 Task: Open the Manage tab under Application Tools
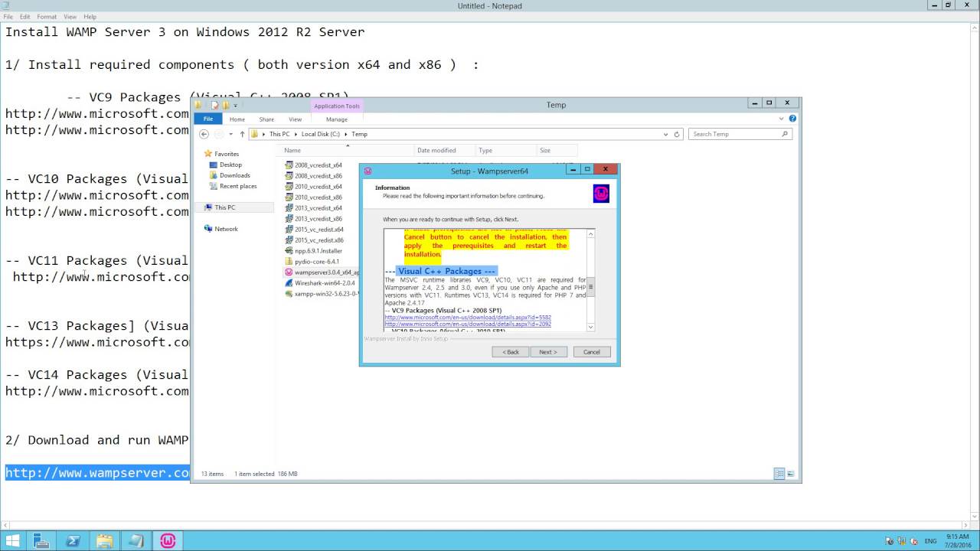[337, 119]
